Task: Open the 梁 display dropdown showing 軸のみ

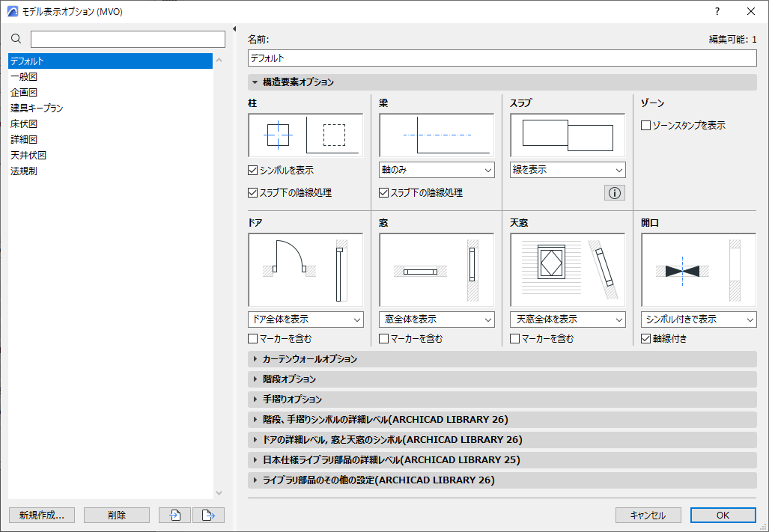Action: coord(436,170)
